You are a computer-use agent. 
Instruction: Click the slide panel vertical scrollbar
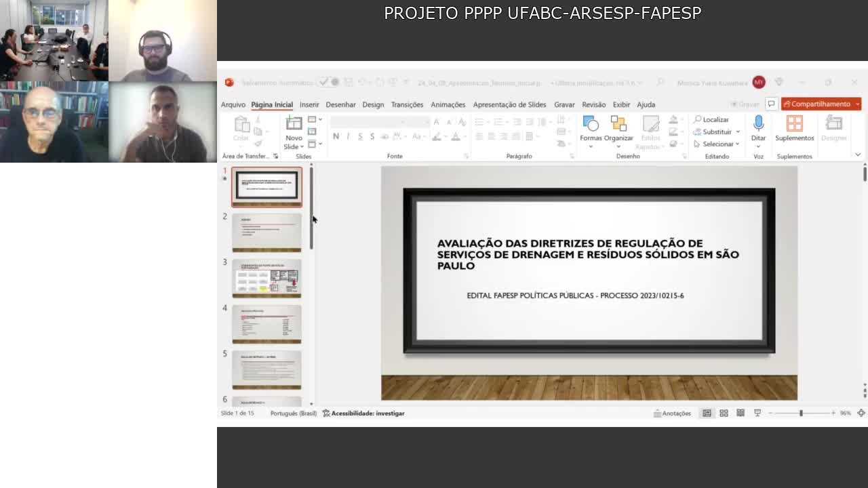(x=311, y=209)
